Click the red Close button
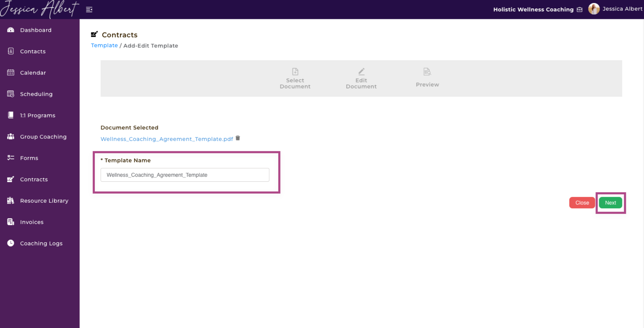Screen dimensions: 644x328 (x=582, y=203)
